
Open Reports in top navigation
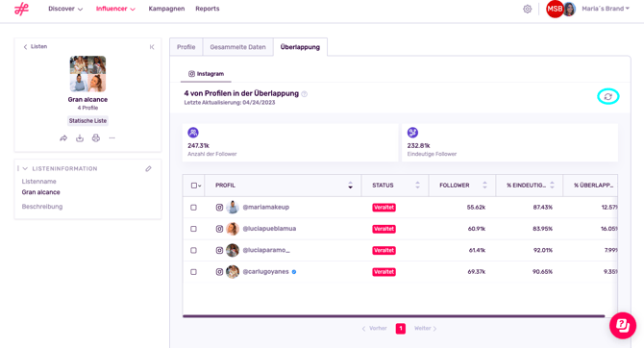[x=208, y=9]
